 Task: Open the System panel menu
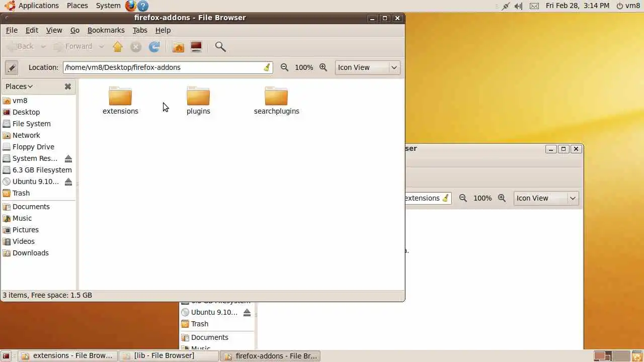pyautogui.click(x=108, y=6)
